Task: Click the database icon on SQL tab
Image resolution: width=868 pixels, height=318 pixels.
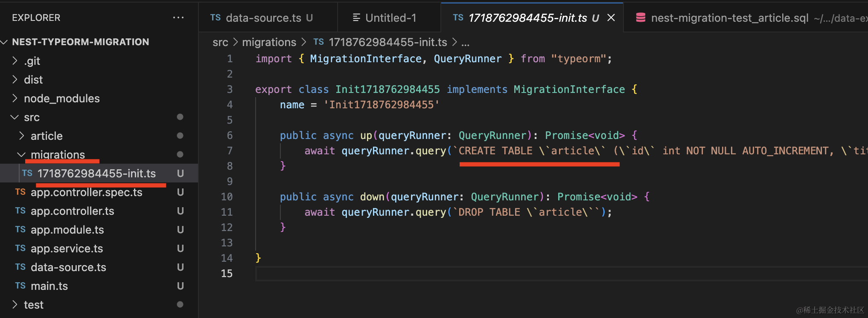Action: click(640, 18)
